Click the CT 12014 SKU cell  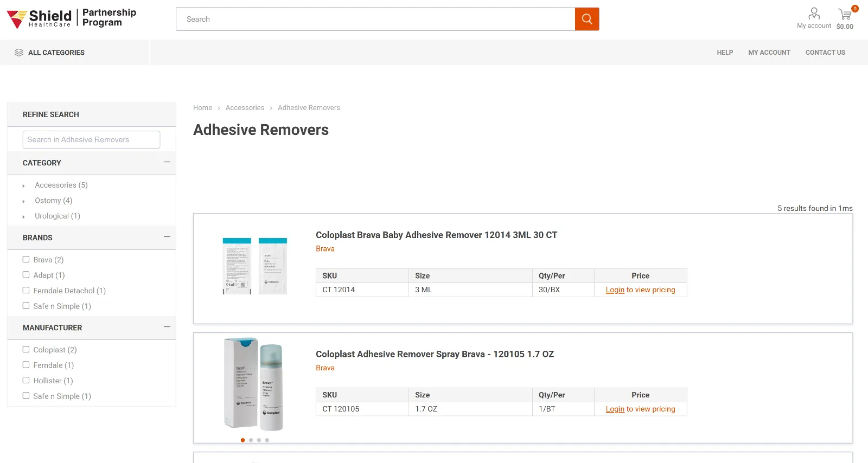(362, 290)
